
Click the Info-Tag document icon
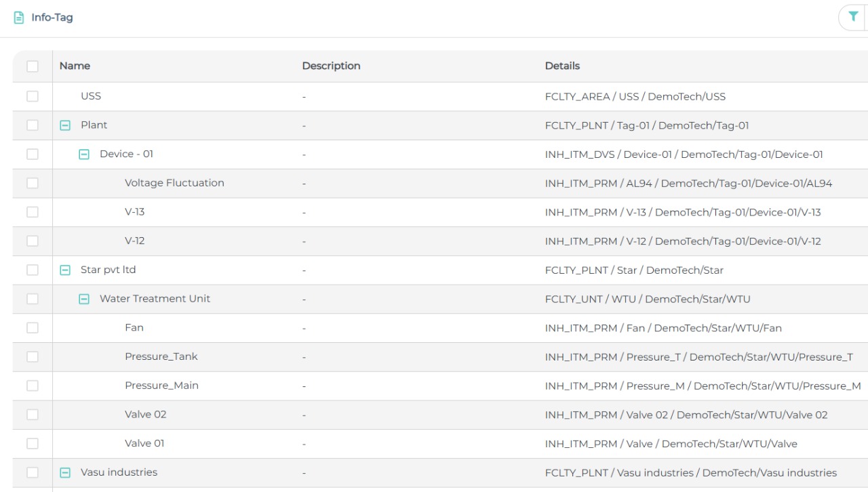[x=19, y=18]
